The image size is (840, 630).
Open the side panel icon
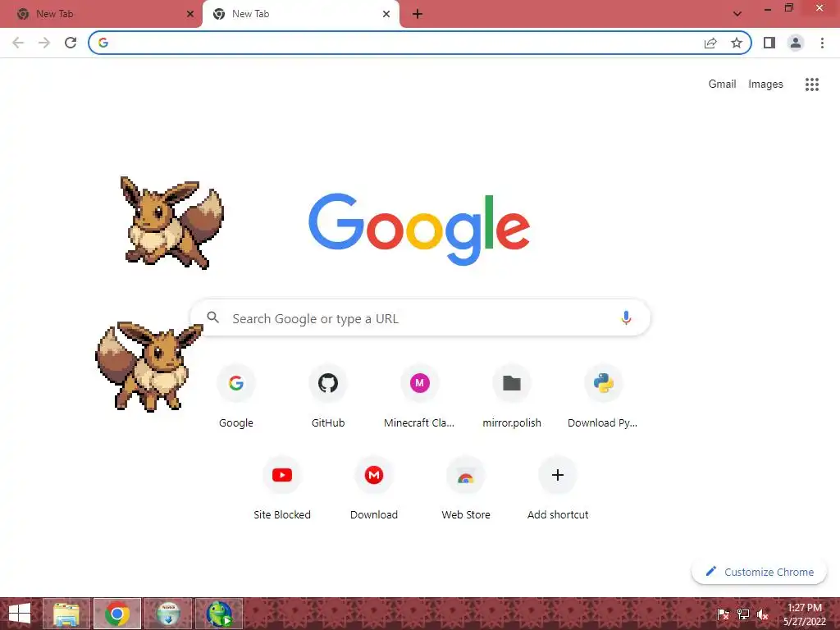coord(769,43)
